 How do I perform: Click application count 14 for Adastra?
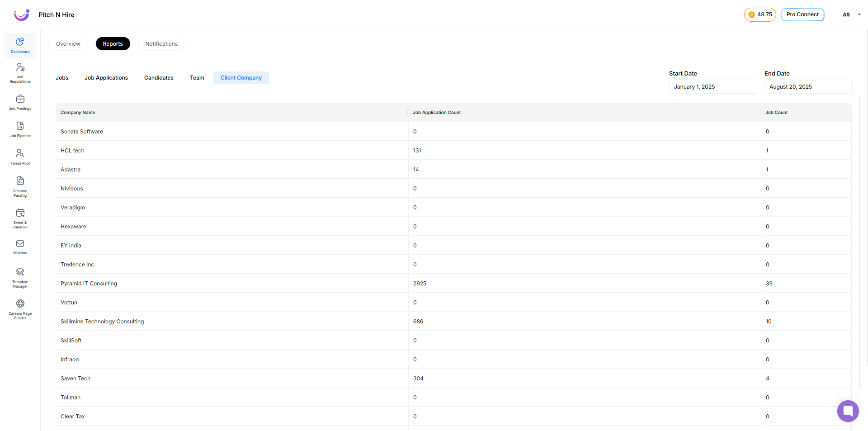[x=416, y=170]
